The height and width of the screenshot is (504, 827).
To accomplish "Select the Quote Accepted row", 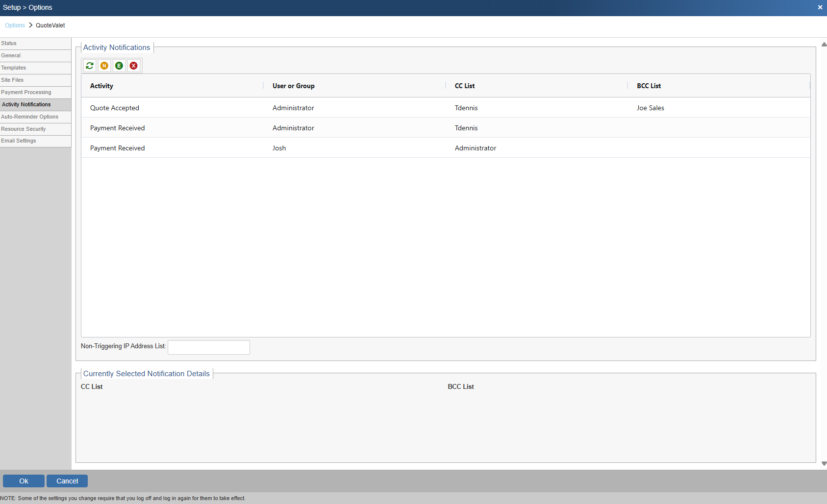I will pos(446,108).
